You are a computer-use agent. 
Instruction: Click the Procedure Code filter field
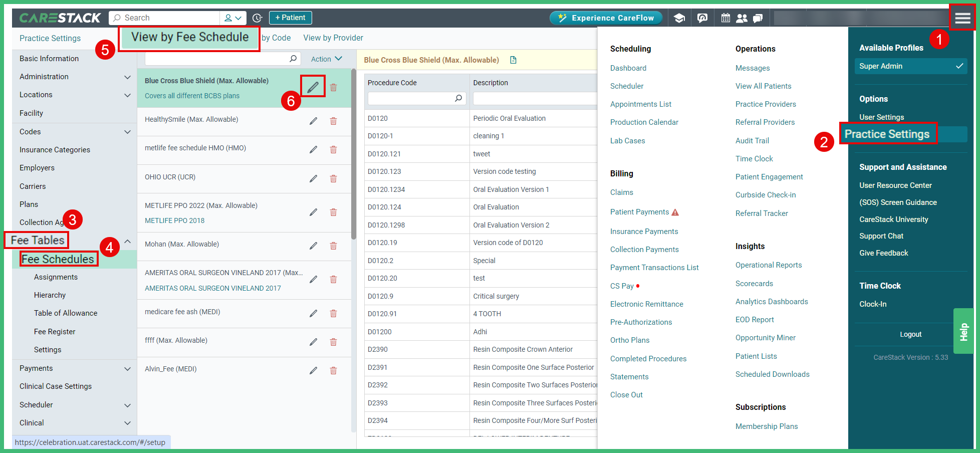(417, 98)
